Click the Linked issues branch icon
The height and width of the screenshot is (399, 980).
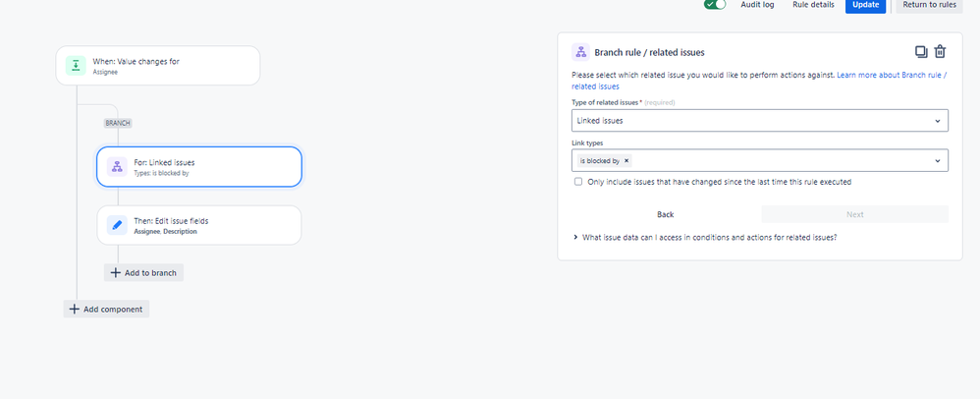point(117,167)
